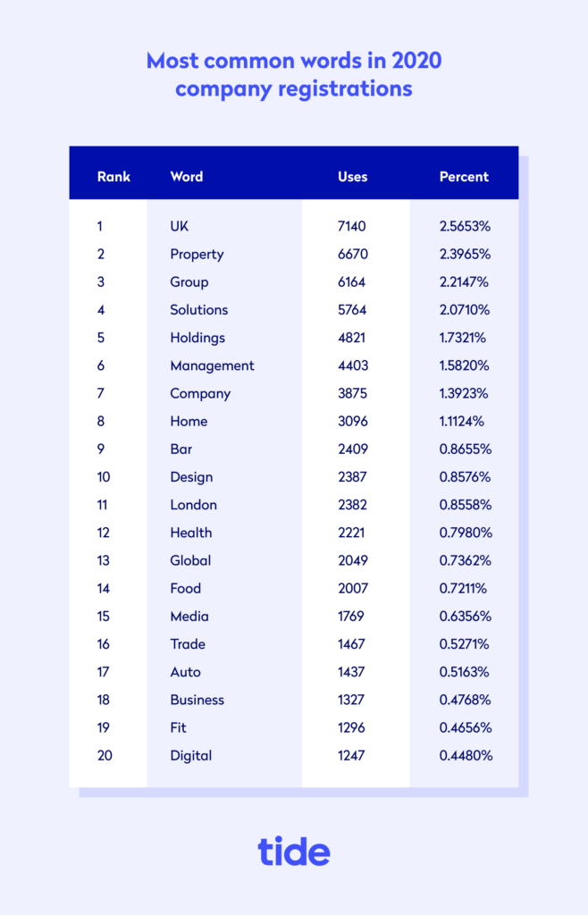
Task: Click the 7140 uses value
Action: click(x=352, y=226)
